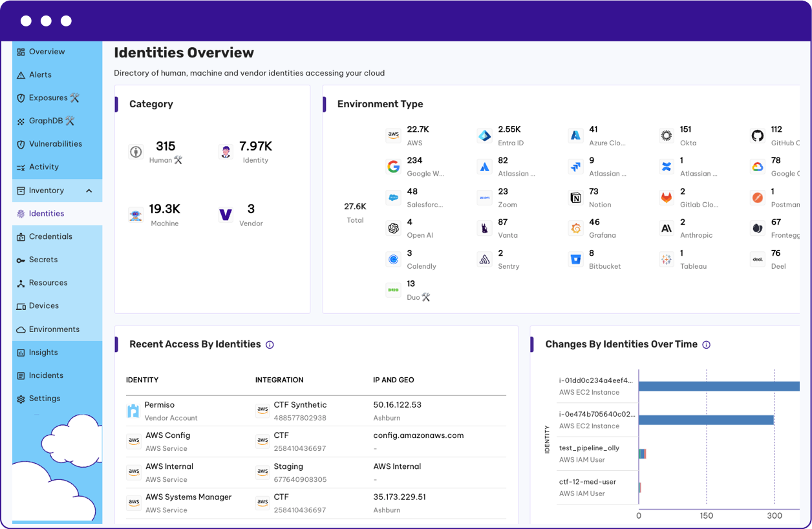Collapse the Inventory menu chevron
This screenshot has width=812, height=529.
pyautogui.click(x=89, y=191)
